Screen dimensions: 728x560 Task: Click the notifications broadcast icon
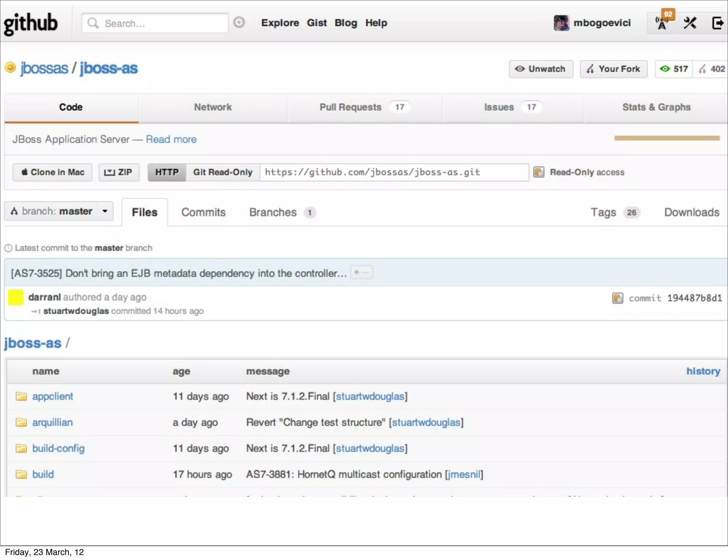[x=662, y=23]
